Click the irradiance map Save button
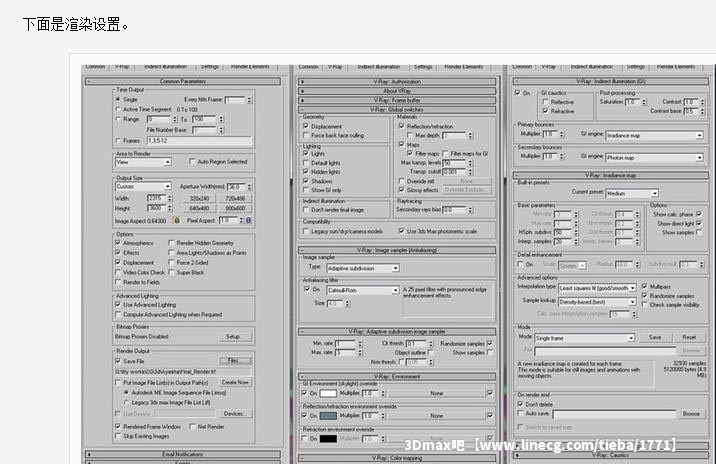This screenshot has height=464, width=716. 655,337
